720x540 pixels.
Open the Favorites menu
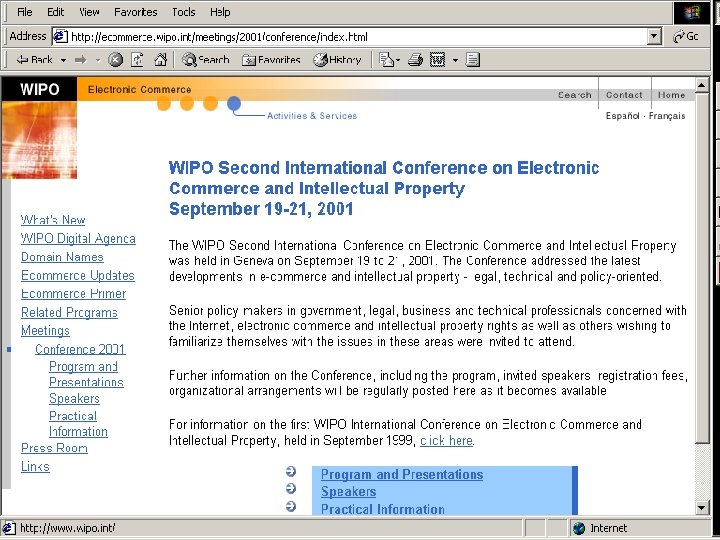click(x=135, y=12)
